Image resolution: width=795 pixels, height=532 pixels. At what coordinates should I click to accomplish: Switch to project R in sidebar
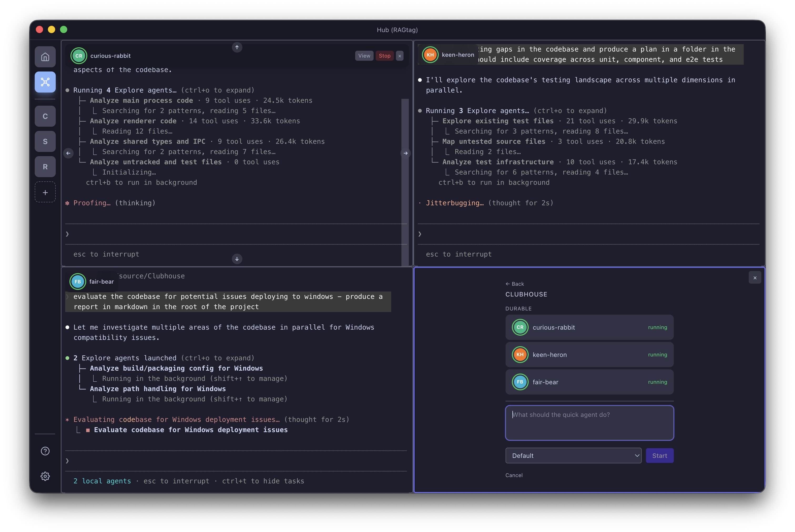pos(45,167)
